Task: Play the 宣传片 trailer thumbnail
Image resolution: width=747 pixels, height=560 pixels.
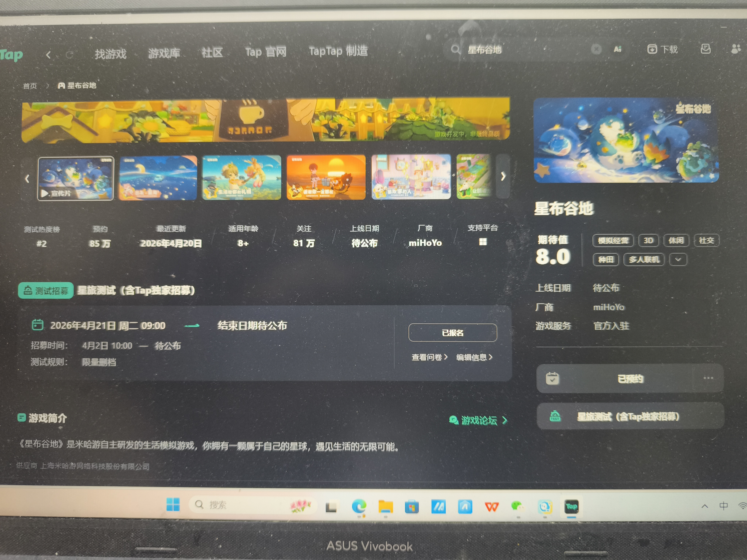Action: [76, 179]
